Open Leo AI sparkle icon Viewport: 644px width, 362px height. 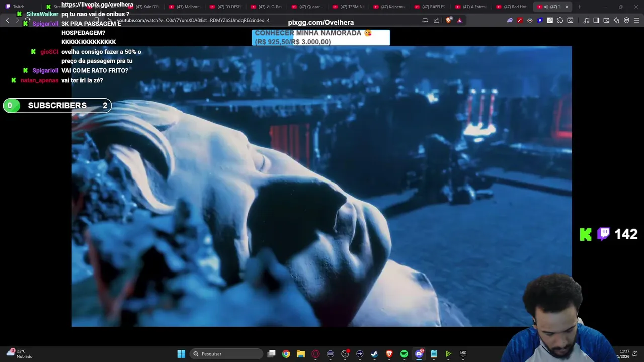[616, 20]
